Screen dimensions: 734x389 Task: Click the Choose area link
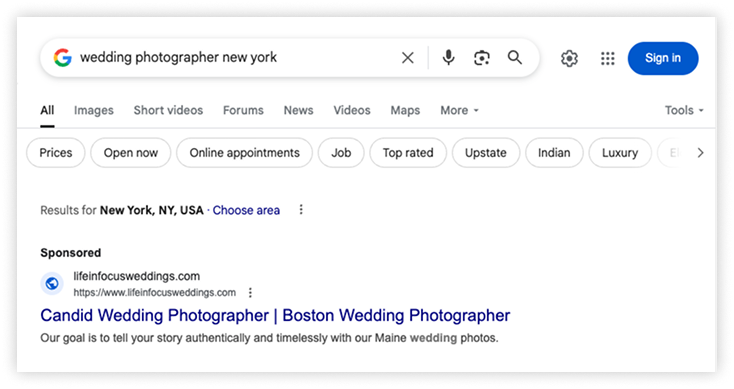pos(246,210)
